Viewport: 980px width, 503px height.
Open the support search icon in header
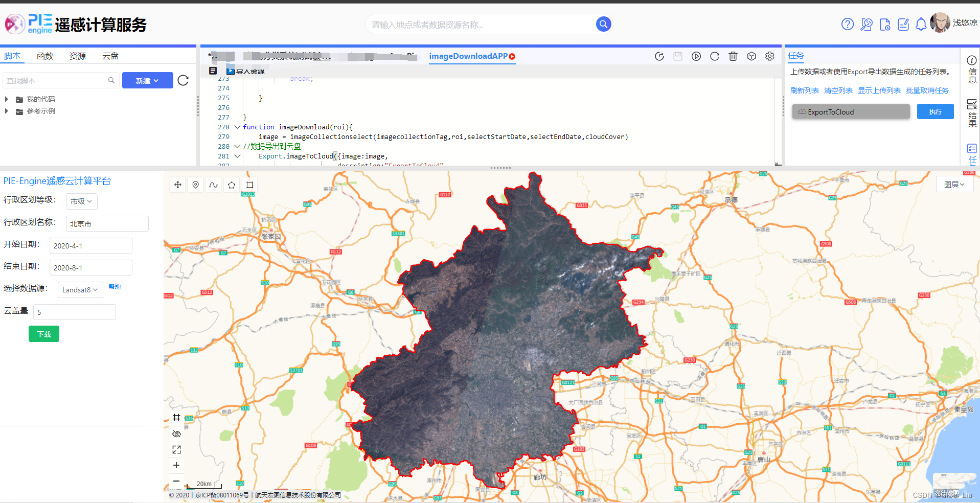coord(867,24)
